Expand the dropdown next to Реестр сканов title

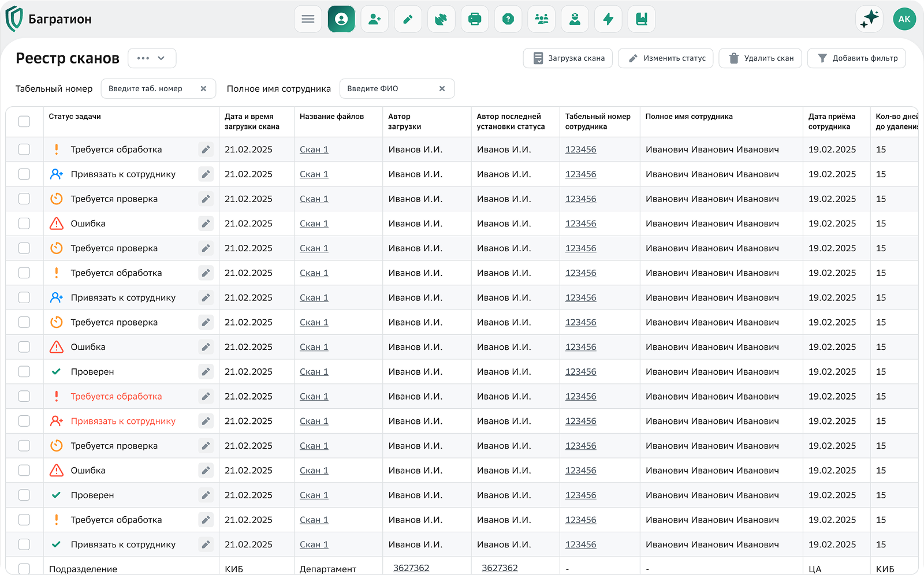pyautogui.click(x=152, y=58)
